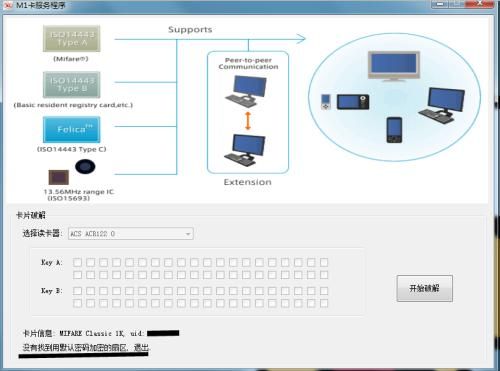Image resolution: width=500 pixels, height=371 pixels.
Task: Click the ISO14443 Type B badge
Action: [72, 85]
